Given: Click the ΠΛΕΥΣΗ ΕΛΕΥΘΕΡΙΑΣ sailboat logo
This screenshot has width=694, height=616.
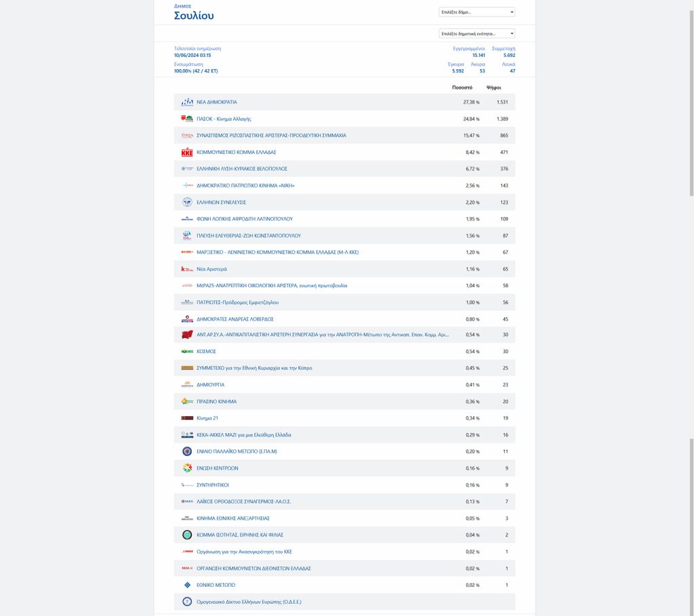Looking at the screenshot, I should coord(187,235).
